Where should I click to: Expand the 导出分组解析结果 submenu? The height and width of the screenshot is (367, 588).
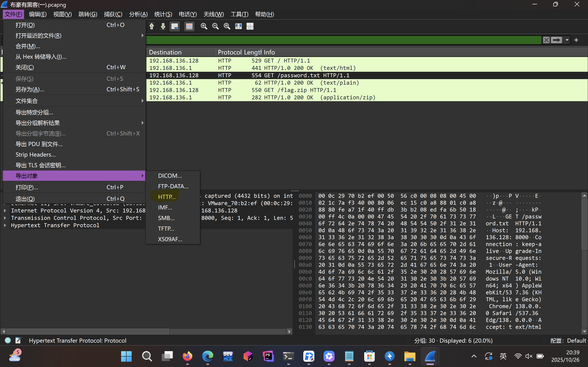[x=74, y=123]
